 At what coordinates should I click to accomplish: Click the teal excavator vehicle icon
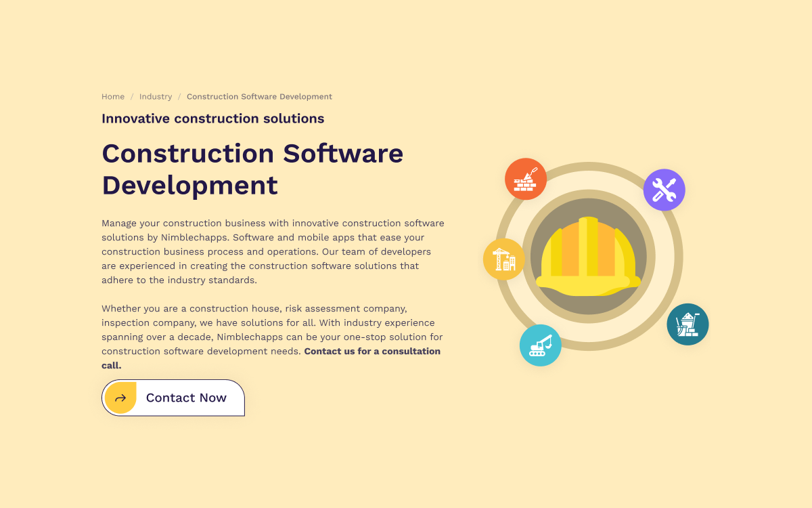[540, 345]
